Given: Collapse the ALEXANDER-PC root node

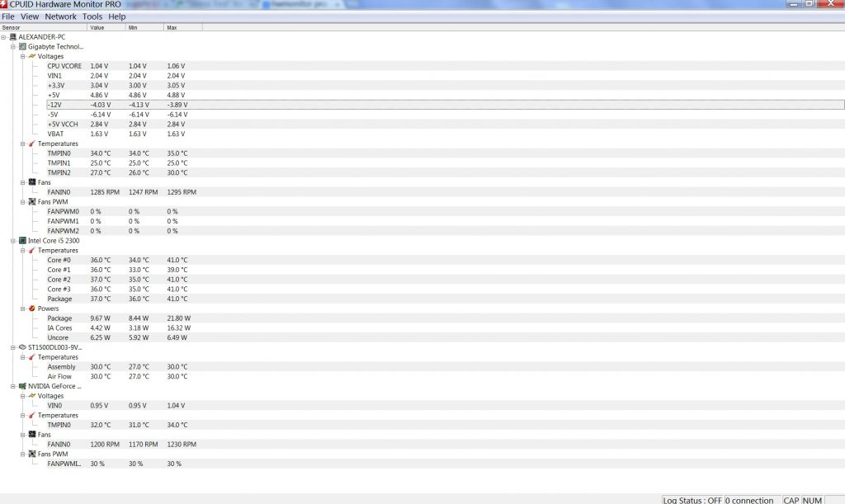Looking at the screenshot, I should [3, 37].
